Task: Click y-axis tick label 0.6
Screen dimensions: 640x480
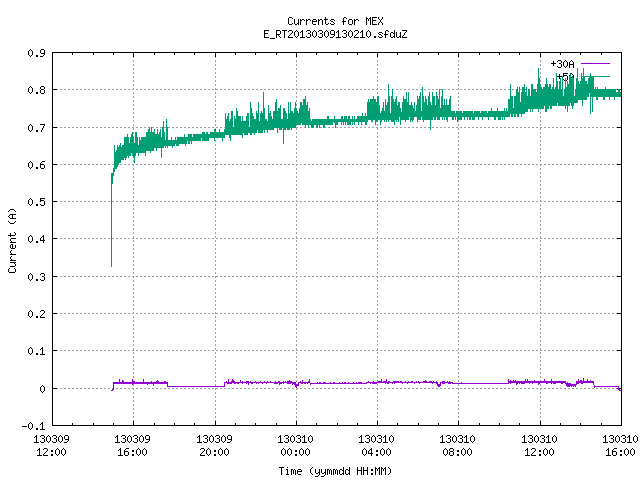Action: (x=36, y=165)
